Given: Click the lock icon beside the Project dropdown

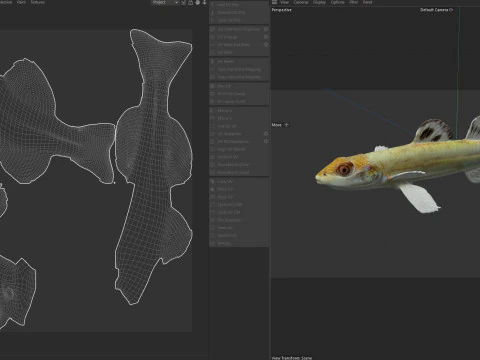Looking at the screenshot, I should (x=190, y=2).
